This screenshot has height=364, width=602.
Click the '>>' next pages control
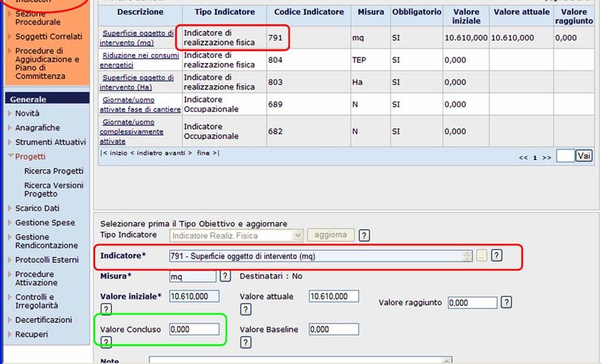click(547, 158)
